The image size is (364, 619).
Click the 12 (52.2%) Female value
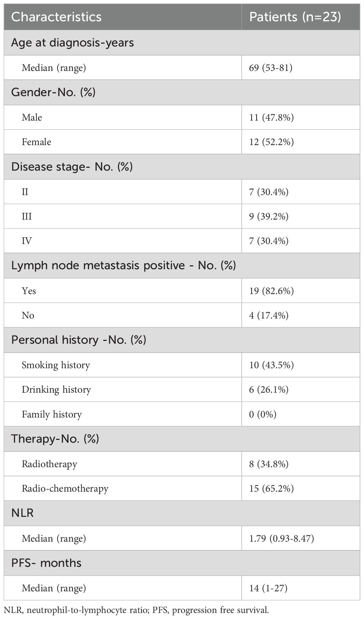point(271,142)
